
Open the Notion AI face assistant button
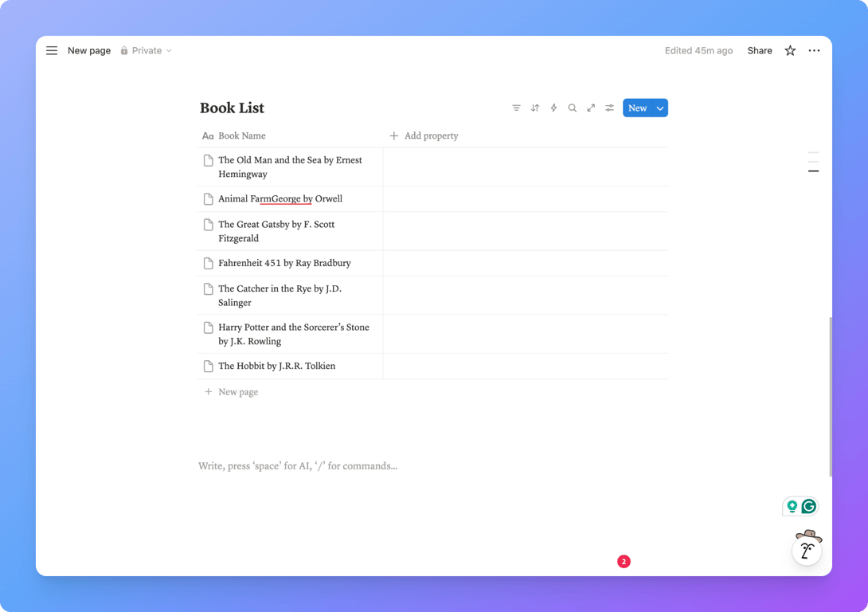pos(807,548)
